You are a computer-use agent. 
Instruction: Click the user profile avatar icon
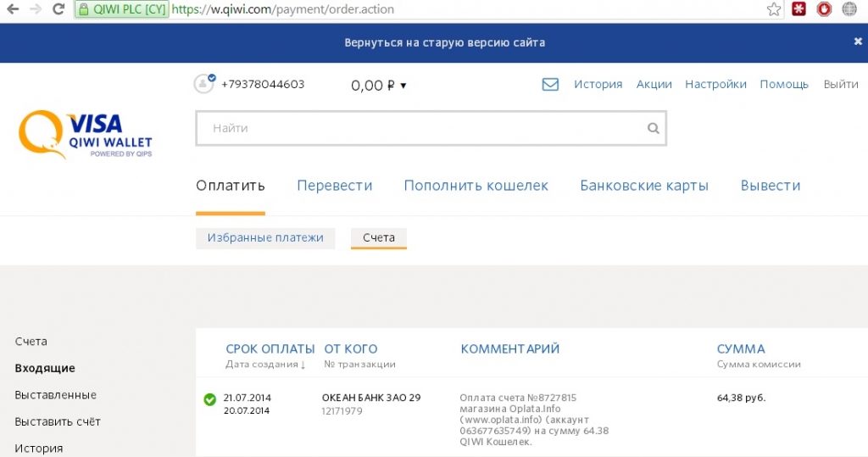click(203, 84)
